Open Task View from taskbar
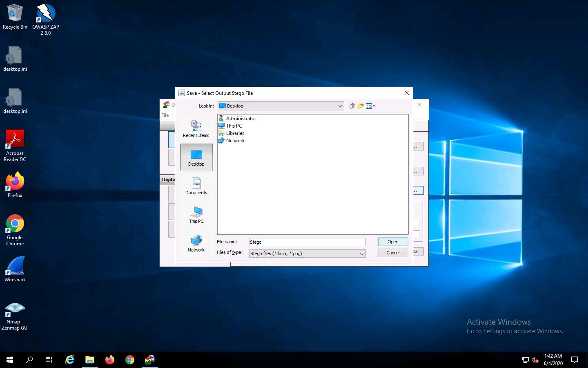 [49, 360]
